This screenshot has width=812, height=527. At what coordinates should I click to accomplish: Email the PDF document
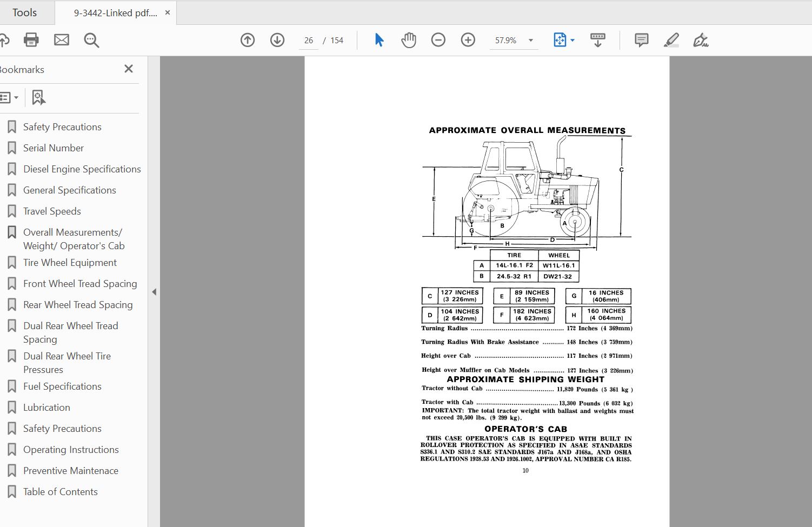tap(61, 39)
